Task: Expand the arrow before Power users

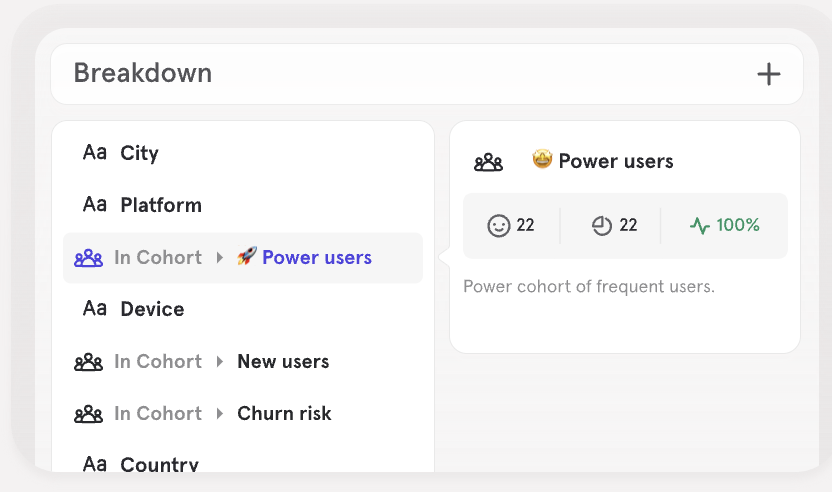Action: (220, 258)
